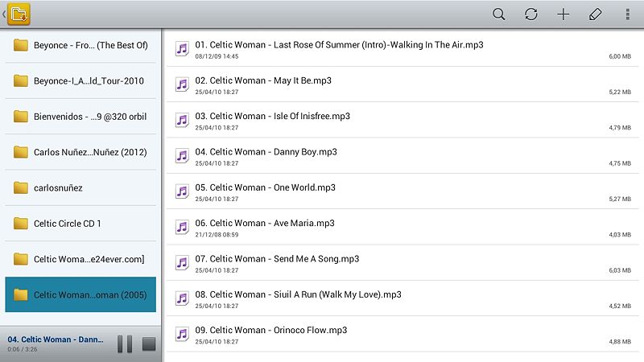Tap music icon of May It Be
This screenshot has height=362, width=644.
click(182, 84)
